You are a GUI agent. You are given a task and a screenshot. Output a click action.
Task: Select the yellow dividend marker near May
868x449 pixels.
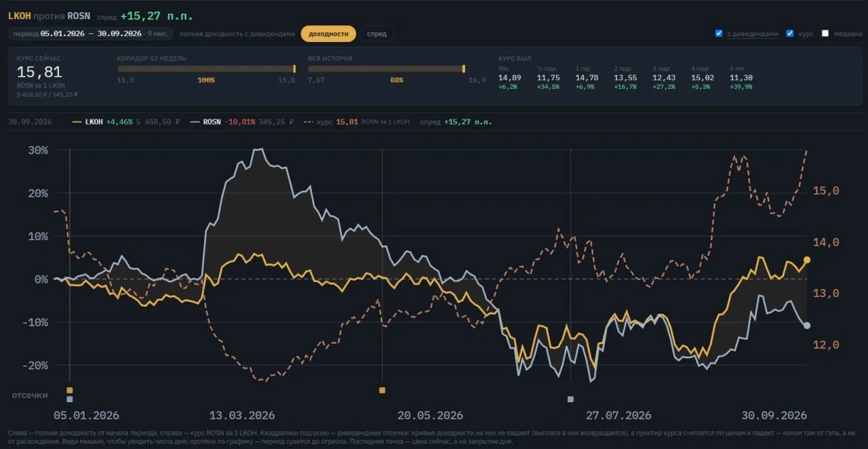382,390
